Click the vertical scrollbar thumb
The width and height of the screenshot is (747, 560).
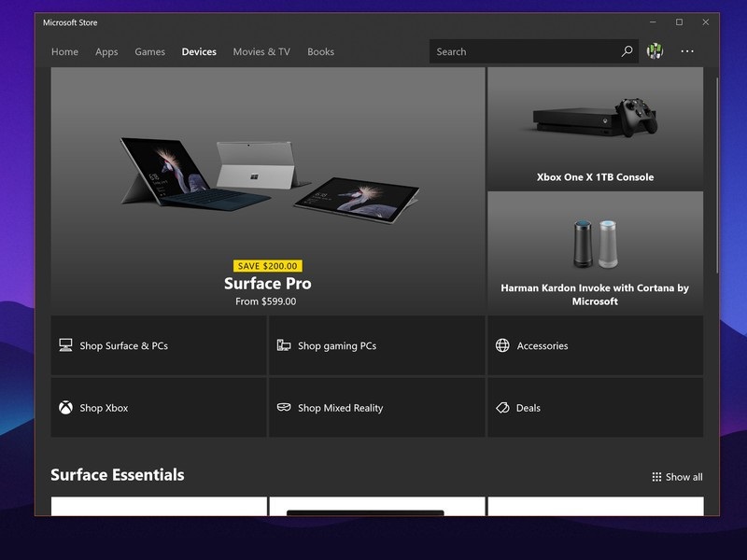pos(716,175)
